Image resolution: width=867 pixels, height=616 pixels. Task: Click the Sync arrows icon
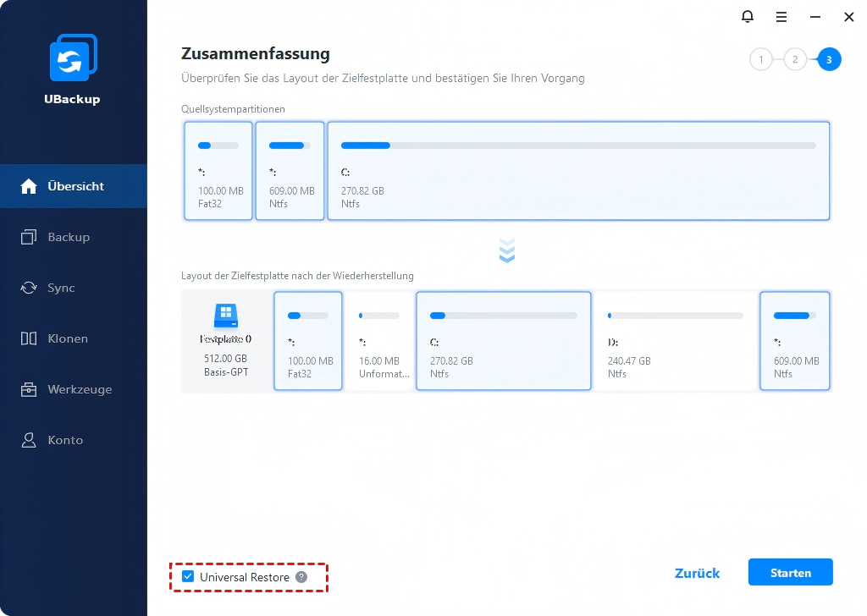29,288
